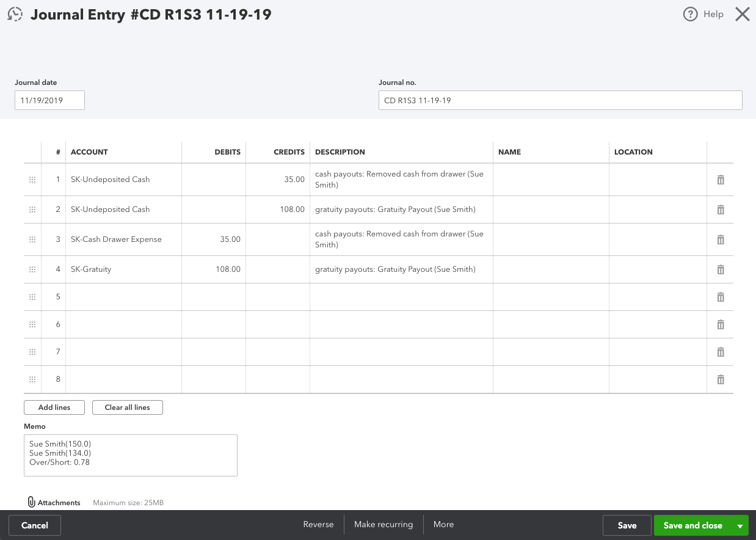Click the drag handle of line 2
Image resolution: width=756 pixels, height=540 pixels.
pos(32,210)
